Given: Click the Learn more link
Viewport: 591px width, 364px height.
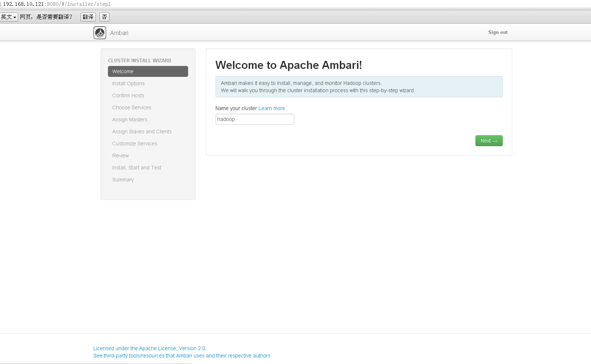Looking at the screenshot, I should pos(272,108).
